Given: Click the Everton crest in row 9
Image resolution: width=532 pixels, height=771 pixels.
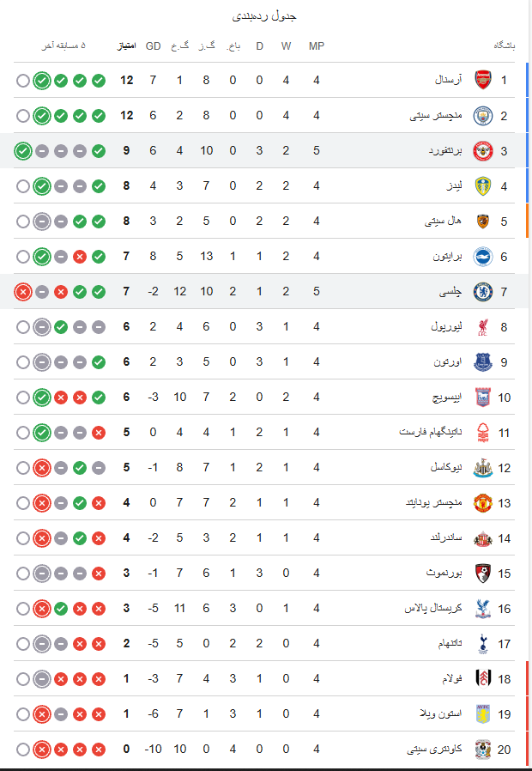Looking at the screenshot, I should pos(483,362).
